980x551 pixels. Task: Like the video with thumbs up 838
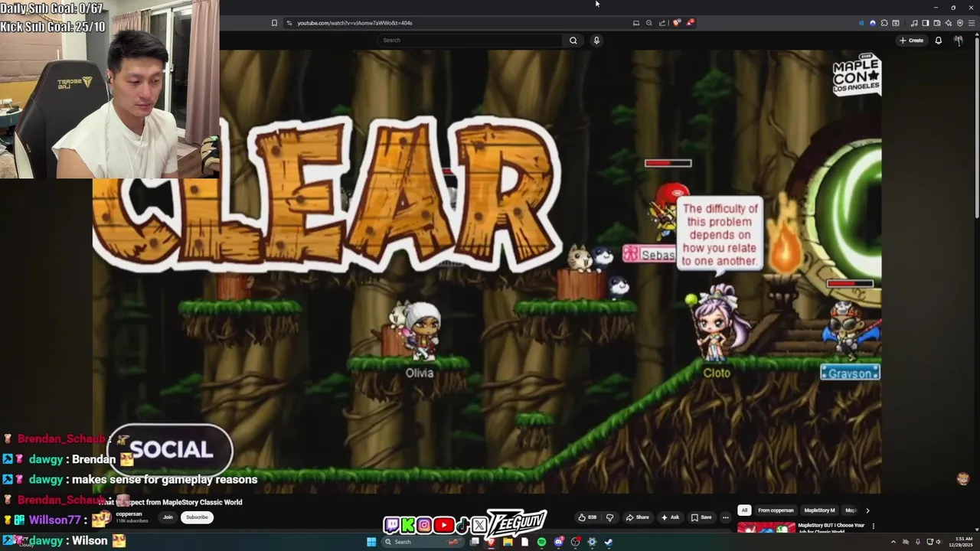tap(587, 517)
